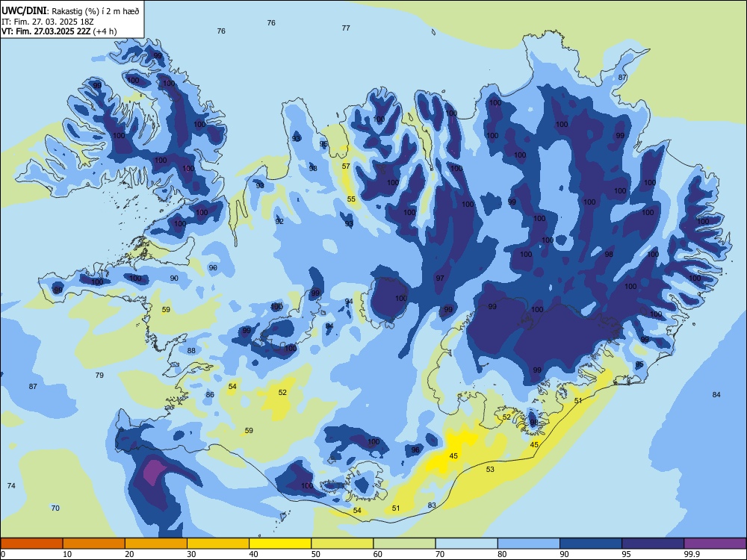The width and height of the screenshot is (747, 560).
Task: Click the humidity value 77 on the map
Action: pyautogui.click(x=346, y=28)
